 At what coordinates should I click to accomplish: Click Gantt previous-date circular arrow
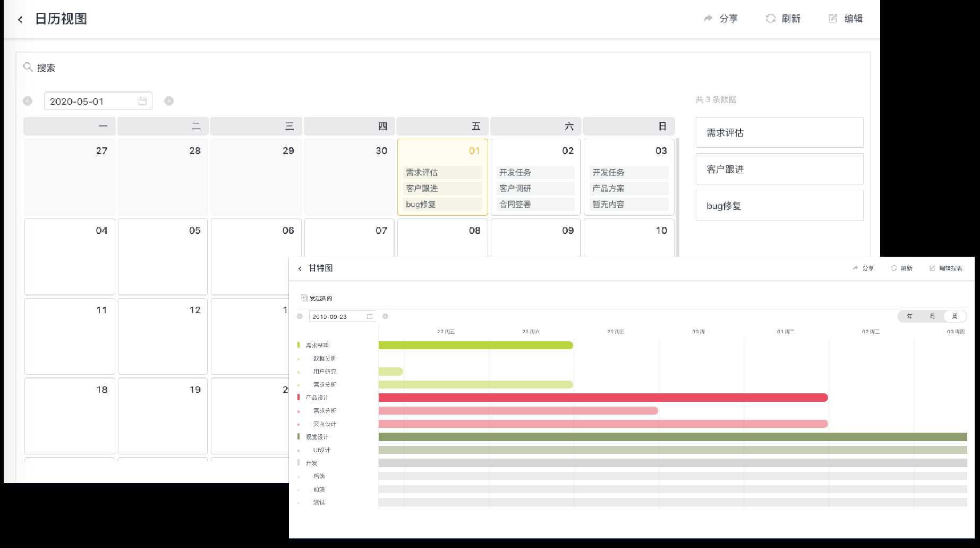click(x=300, y=316)
